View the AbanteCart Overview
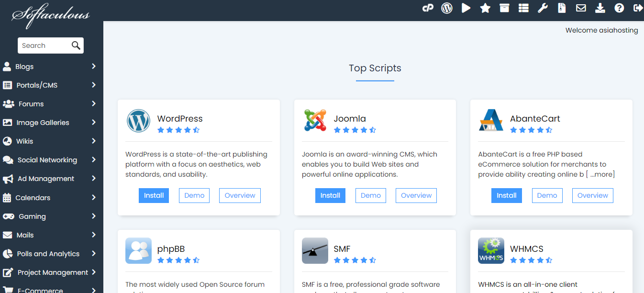The image size is (644, 293). [592, 195]
